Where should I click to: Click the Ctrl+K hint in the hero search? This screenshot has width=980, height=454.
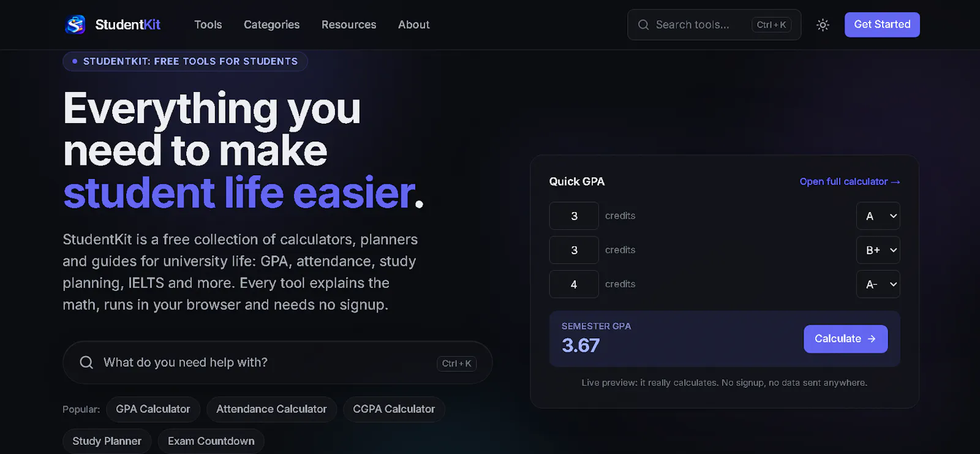click(x=456, y=363)
